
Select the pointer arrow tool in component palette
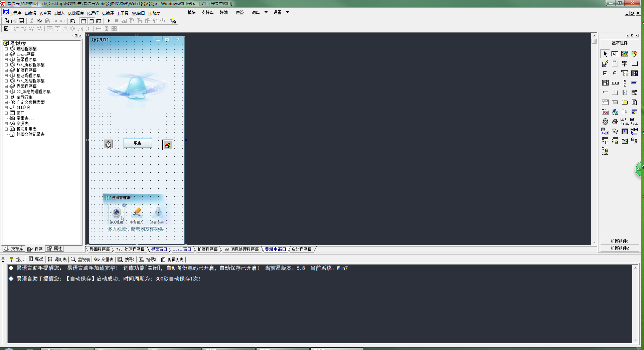click(x=605, y=54)
